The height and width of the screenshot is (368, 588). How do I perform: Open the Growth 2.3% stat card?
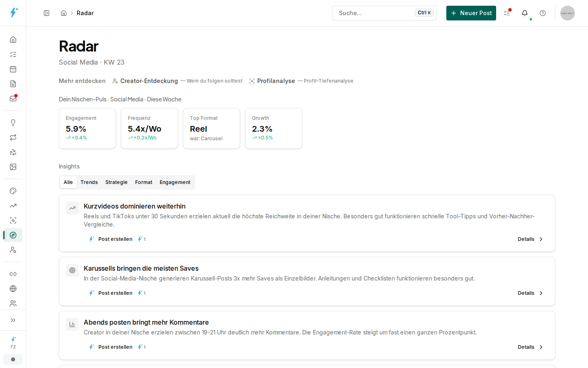click(274, 128)
